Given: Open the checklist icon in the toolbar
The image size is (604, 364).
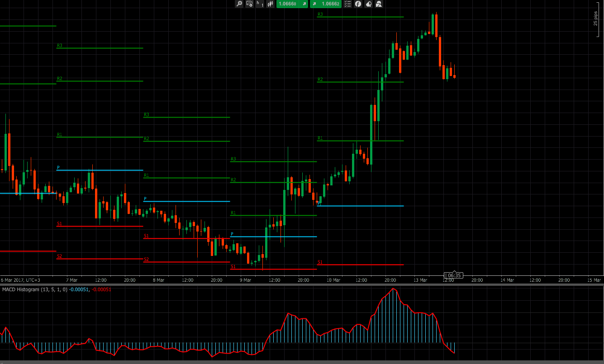Looking at the screenshot, I should click(347, 4).
